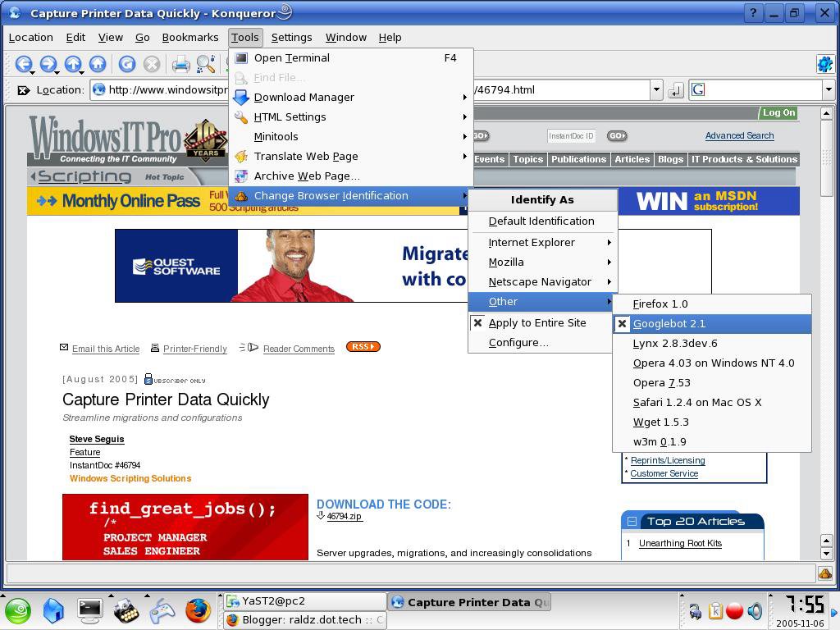The width and height of the screenshot is (840, 630).
Task: Click the Google search engine icon
Action: point(698,90)
